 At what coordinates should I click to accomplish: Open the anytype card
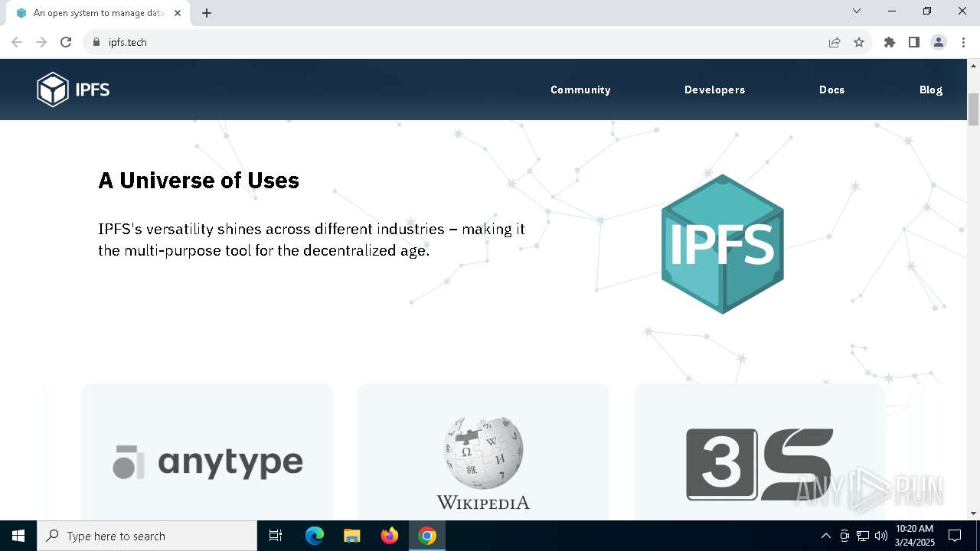pos(207,452)
